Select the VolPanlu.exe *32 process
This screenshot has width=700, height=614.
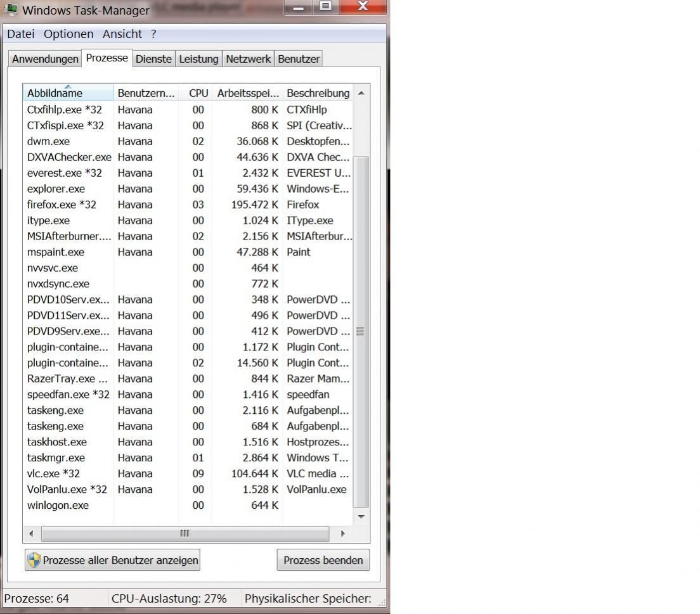(x=188, y=490)
